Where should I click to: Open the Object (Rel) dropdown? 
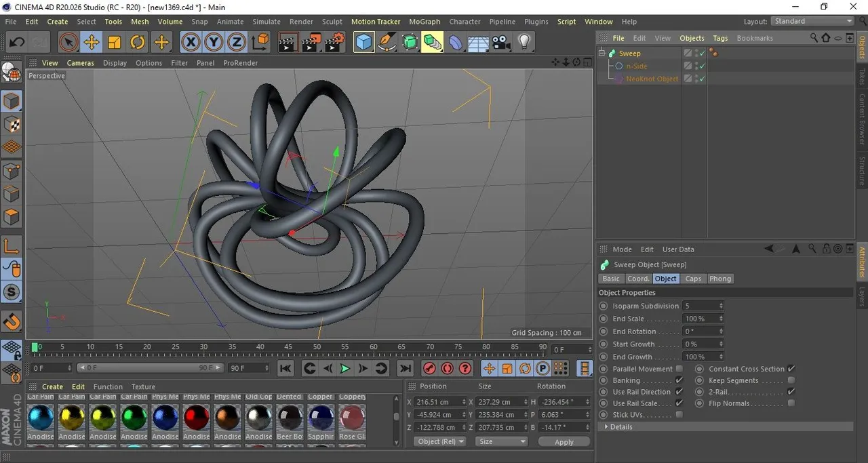(x=440, y=441)
